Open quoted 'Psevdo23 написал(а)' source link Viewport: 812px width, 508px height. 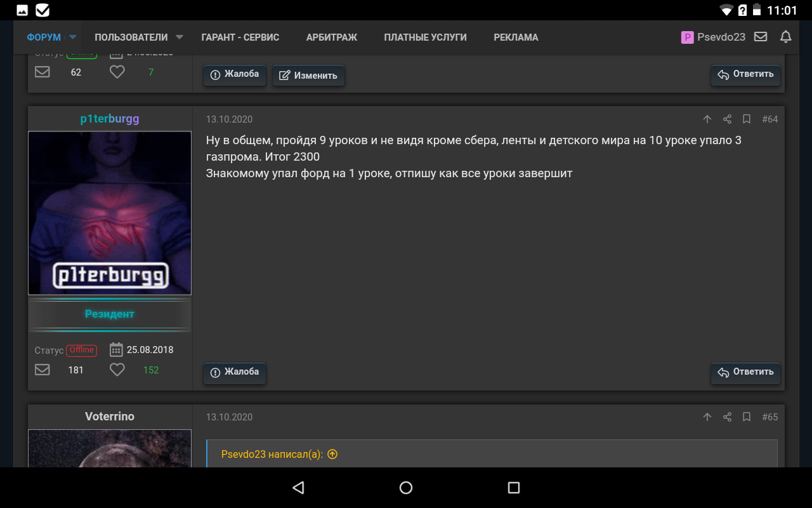(272, 455)
